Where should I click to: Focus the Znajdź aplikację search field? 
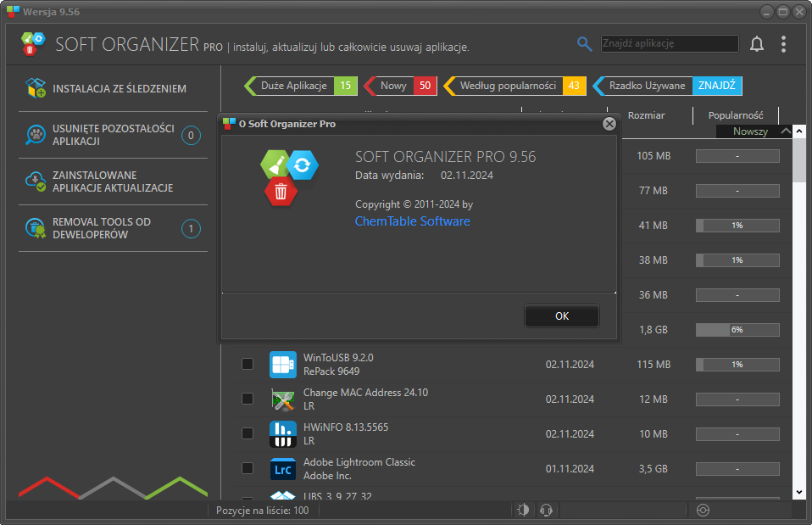click(670, 43)
